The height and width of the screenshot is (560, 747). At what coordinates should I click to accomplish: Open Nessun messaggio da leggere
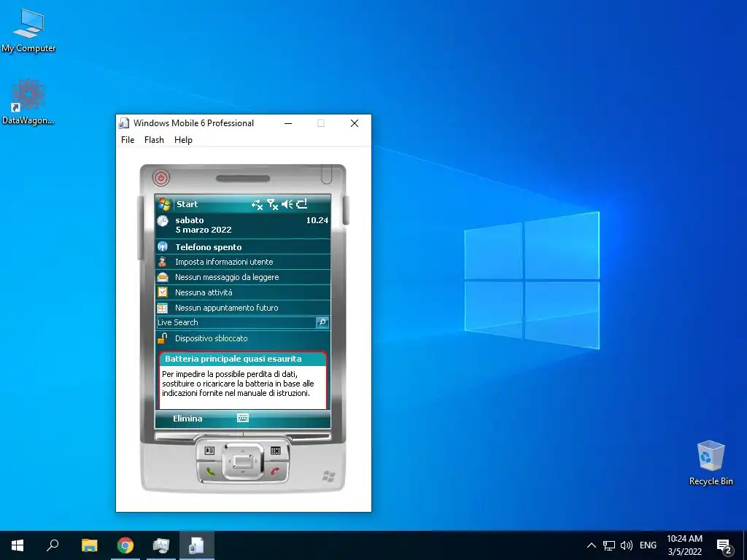(227, 277)
